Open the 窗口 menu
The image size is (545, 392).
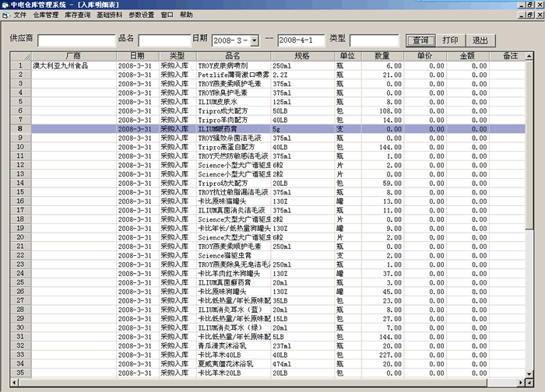(x=167, y=15)
